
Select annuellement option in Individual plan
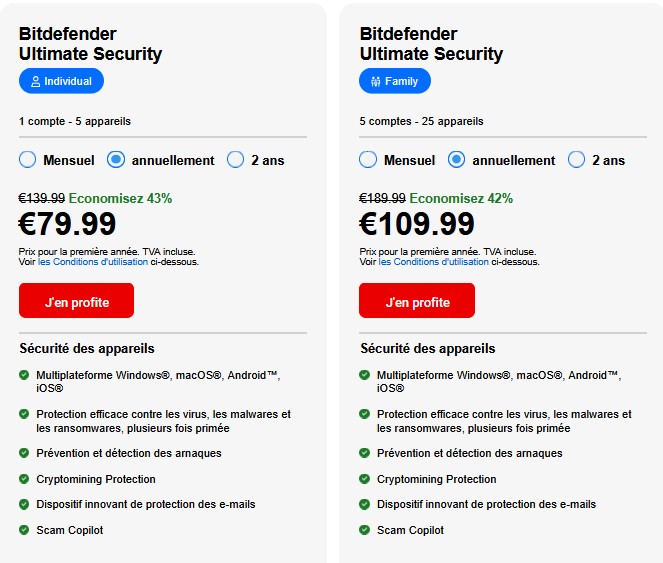click(x=116, y=160)
